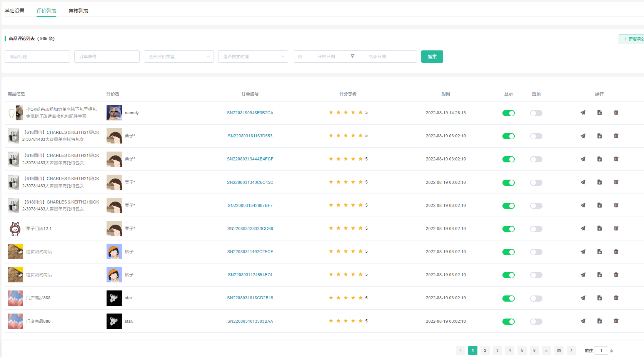The width and height of the screenshot is (644, 357).
Task: Jump to page 99 in pagination
Action: point(559,350)
